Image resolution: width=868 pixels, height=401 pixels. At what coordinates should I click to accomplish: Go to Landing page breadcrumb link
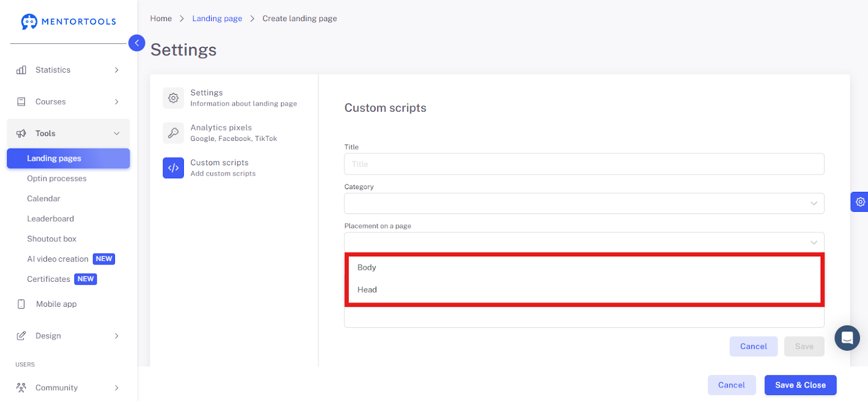tap(217, 18)
